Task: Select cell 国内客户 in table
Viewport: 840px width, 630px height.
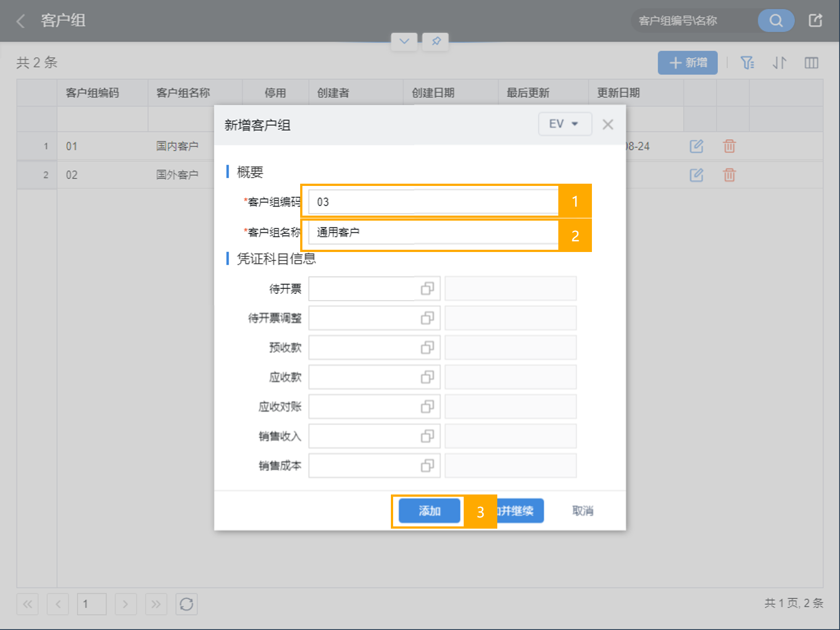Action: pyautogui.click(x=178, y=146)
